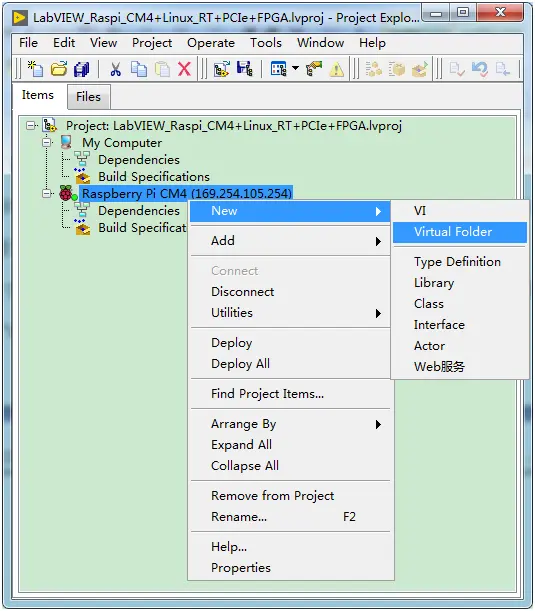Screen dimensions: 535x611
Task: Choose Disconnect in the context menu
Action: tap(291, 292)
